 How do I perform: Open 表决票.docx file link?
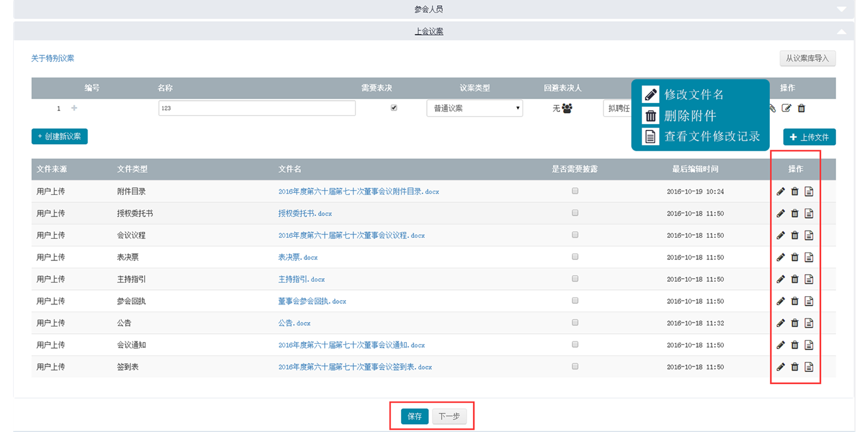coord(298,257)
